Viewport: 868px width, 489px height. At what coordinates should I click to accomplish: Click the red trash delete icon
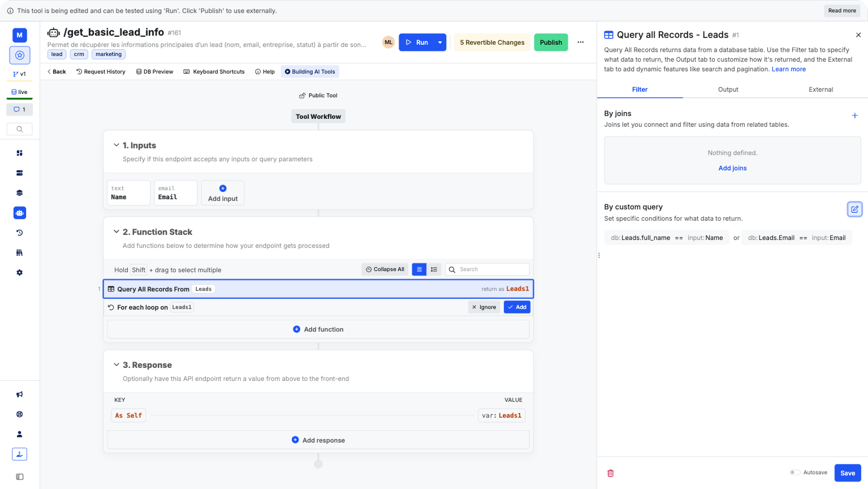[611, 473]
